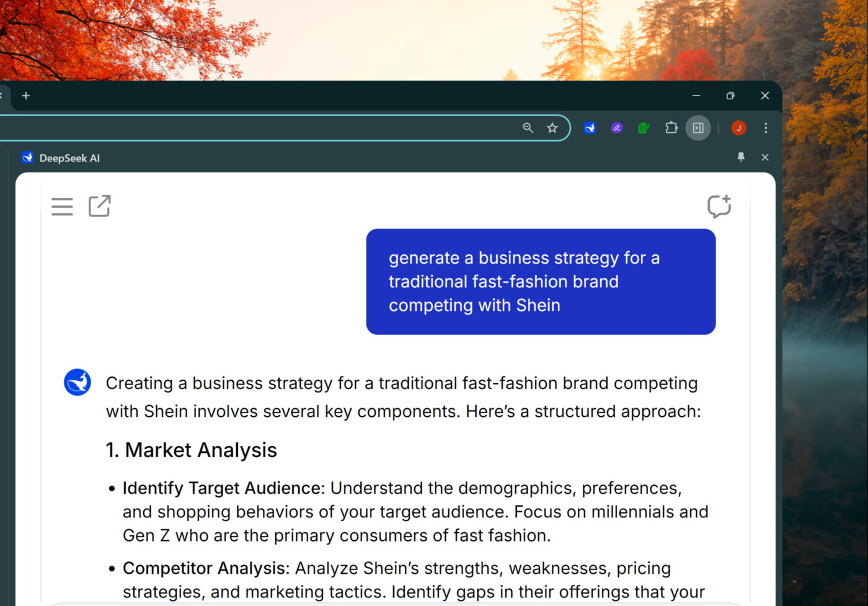
Task: Close the DeepSeek AI side panel
Action: (764, 158)
